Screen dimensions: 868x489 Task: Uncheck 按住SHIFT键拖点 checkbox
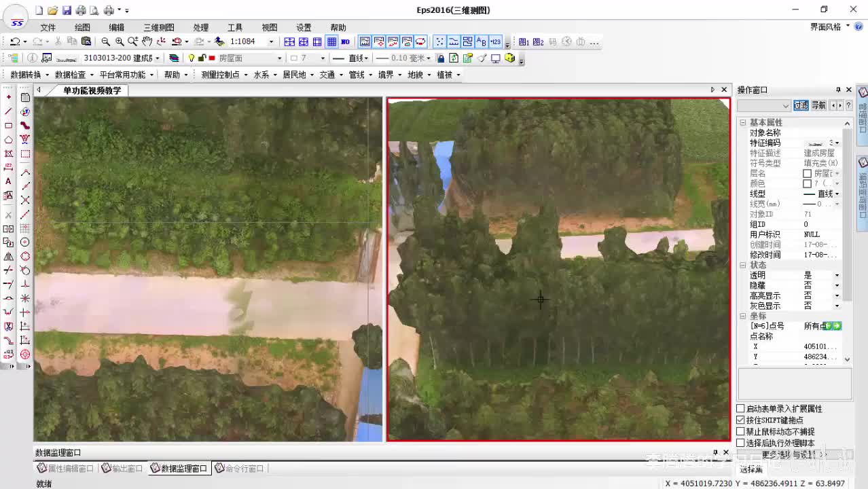tap(740, 420)
